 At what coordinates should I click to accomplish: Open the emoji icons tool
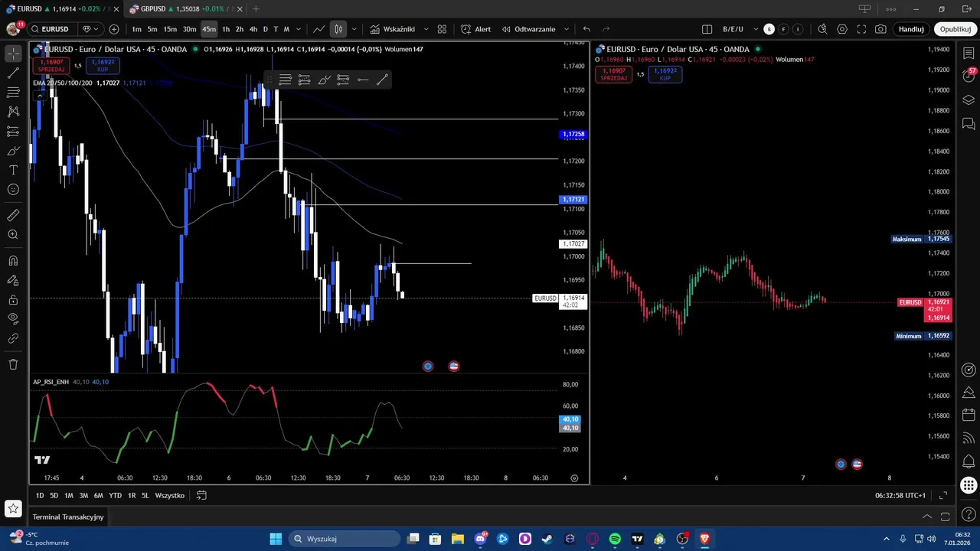click(x=13, y=189)
